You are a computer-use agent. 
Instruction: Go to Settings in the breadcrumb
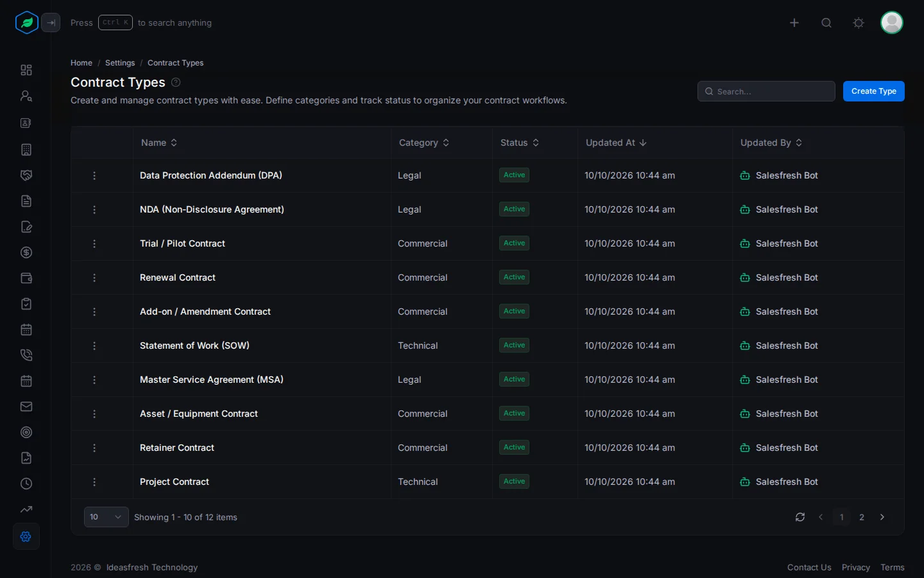(x=120, y=63)
